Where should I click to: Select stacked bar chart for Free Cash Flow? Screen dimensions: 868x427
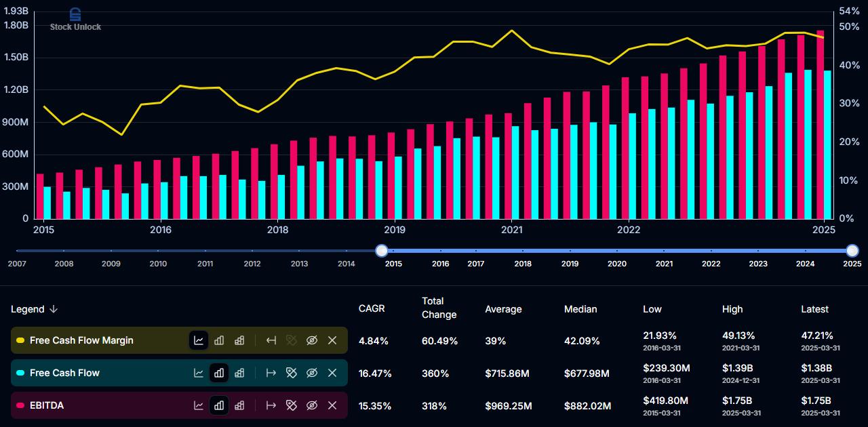239,373
